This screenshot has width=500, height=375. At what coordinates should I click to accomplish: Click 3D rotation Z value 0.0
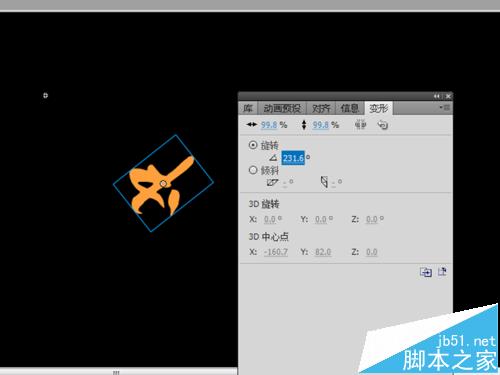pyautogui.click(x=372, y=219)
